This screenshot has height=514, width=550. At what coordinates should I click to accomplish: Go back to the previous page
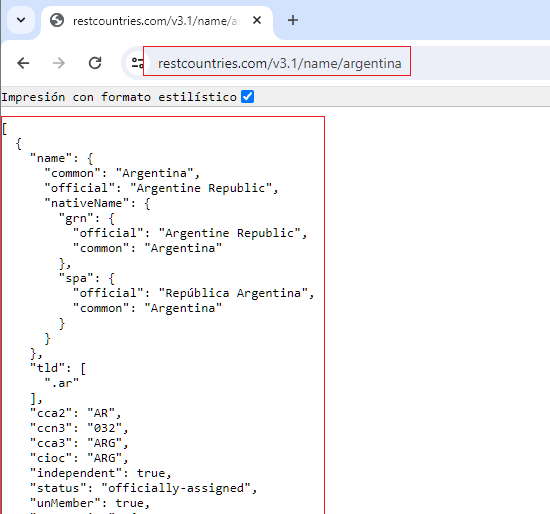tap(23, 63)
